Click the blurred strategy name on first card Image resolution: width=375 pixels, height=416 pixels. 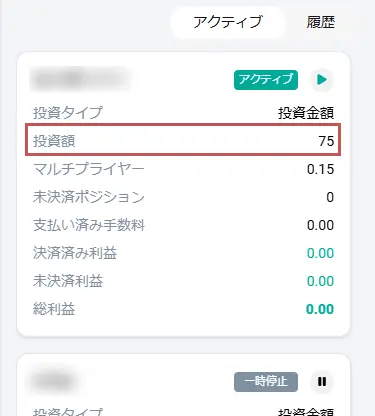[x=80, y=79]
